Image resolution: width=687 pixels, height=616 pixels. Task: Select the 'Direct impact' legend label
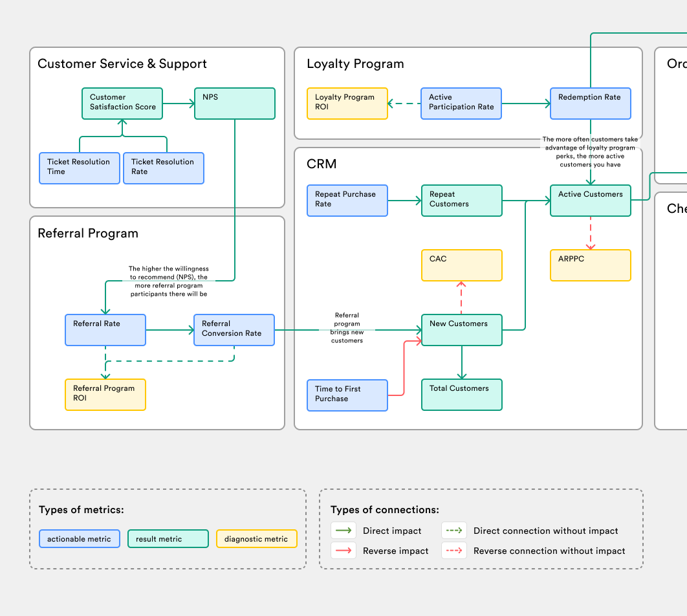click(392, 531)
